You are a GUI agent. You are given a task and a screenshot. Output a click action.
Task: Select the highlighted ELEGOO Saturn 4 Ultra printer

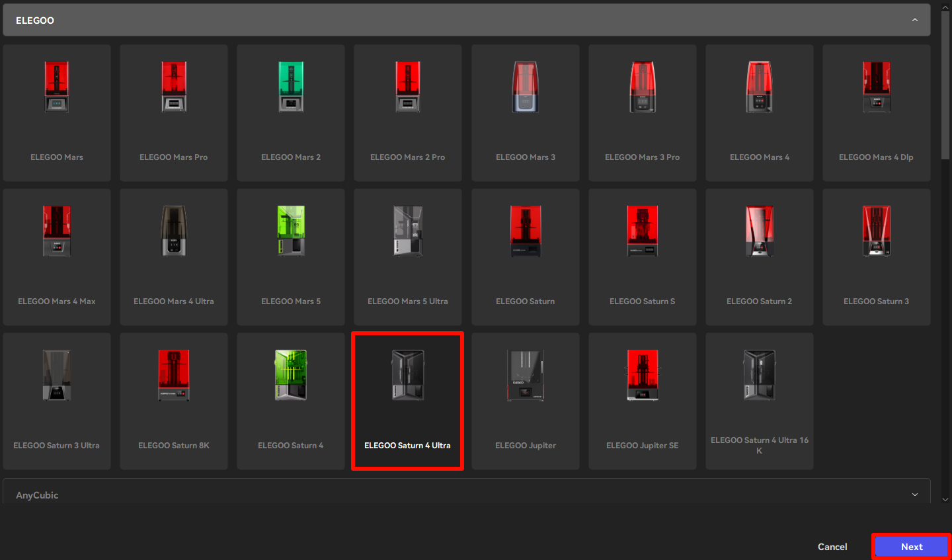coord(408,401)
